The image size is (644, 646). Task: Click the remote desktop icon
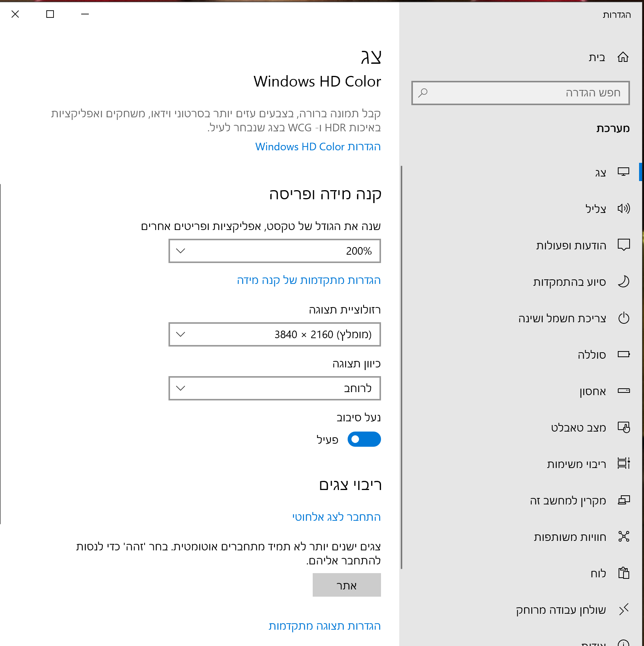tap(624, 609)
